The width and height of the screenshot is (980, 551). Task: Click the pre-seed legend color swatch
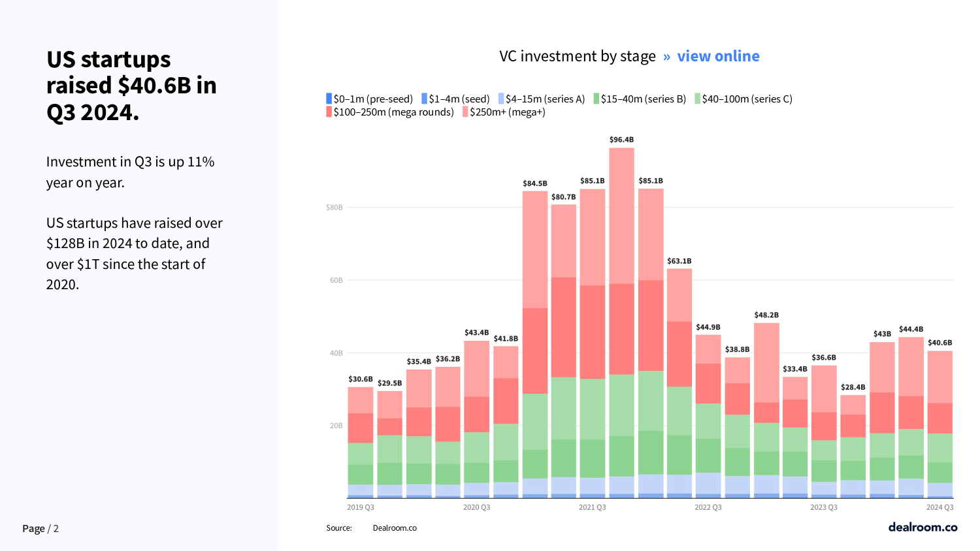tap(329, 99)
